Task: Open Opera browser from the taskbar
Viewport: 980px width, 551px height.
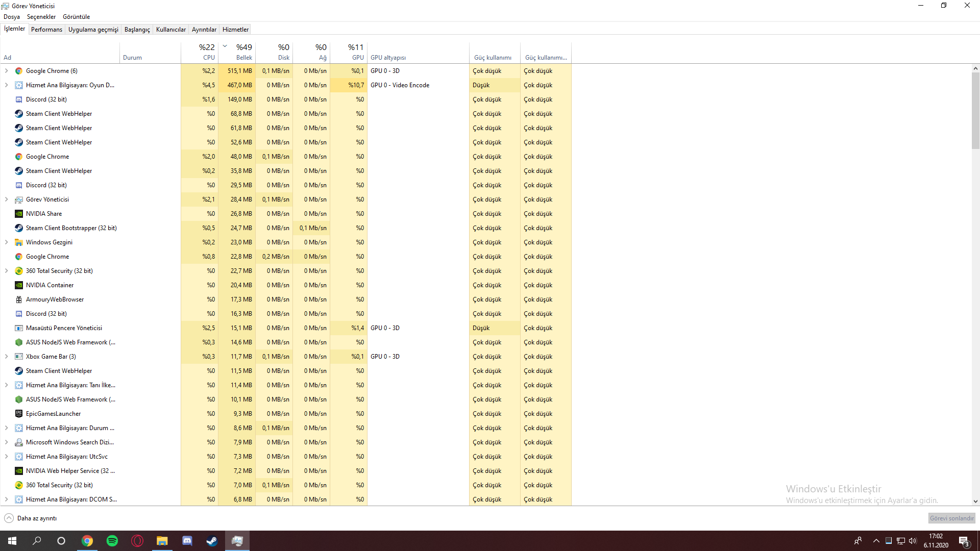Action: click(137, 541)
